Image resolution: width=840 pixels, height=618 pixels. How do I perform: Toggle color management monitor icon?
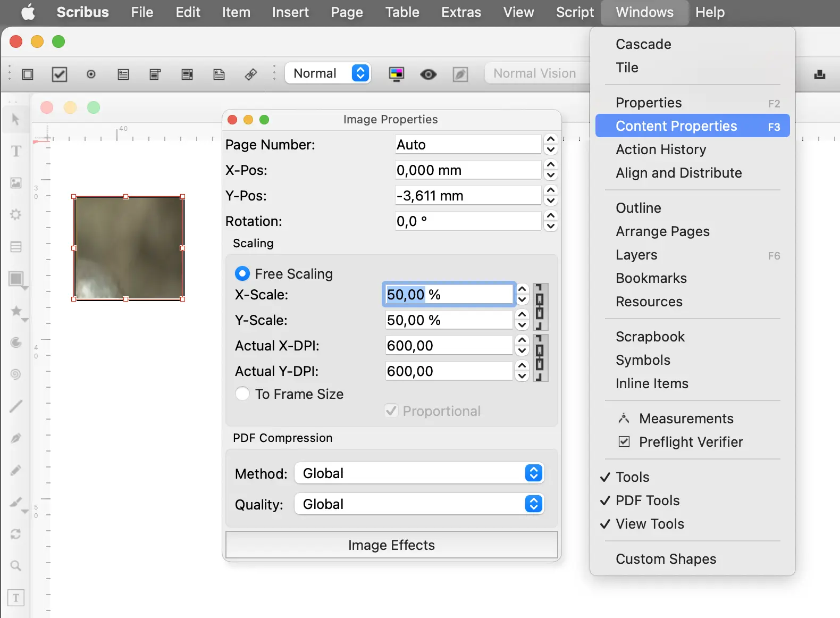click(397, 74)
